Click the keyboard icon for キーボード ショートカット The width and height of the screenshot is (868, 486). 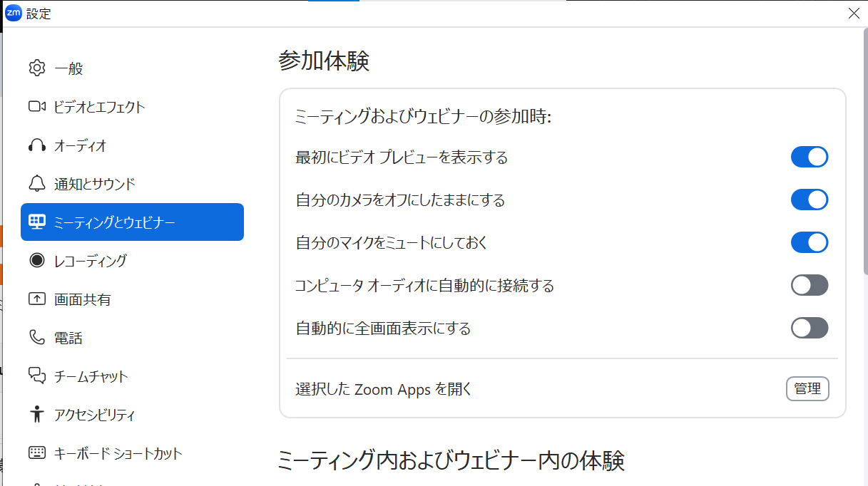(x=36, y=453)
